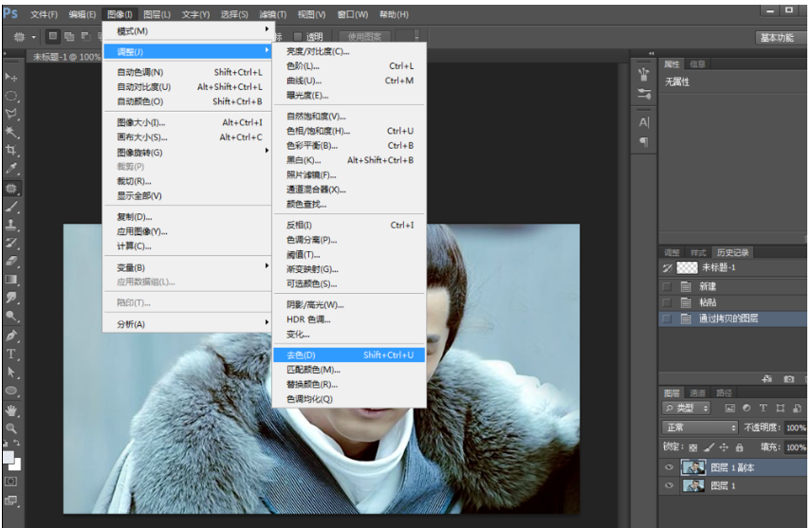The height and width of the screenshot is (528, 812).
Task: Select the 粘贴 history state
Action: tap(709, 302)
